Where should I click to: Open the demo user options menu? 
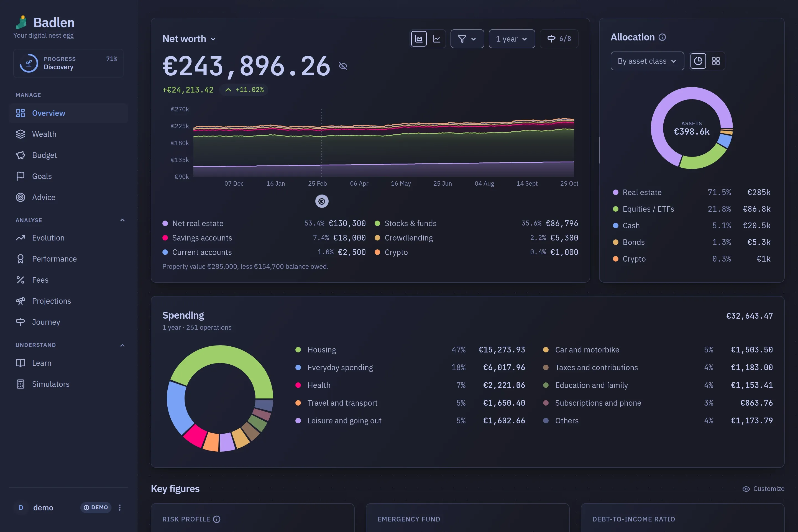[119, 508]
